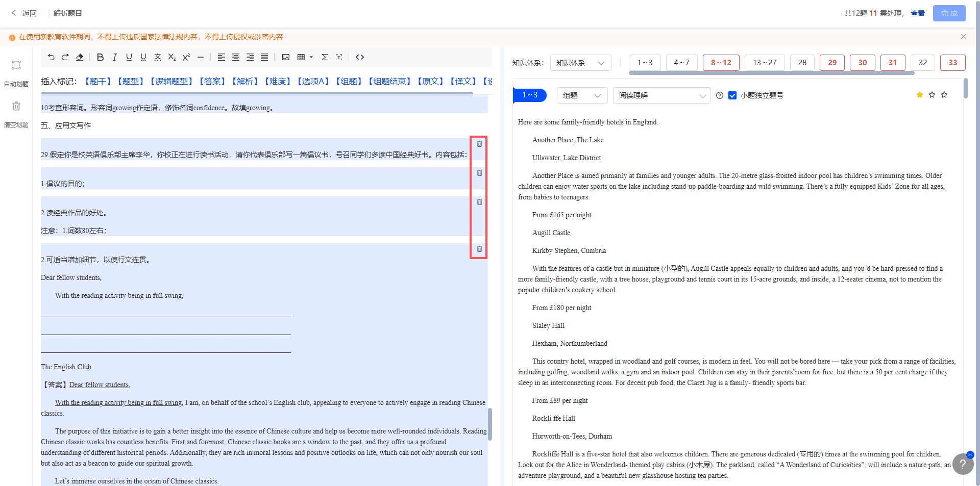The width and height of the screenshot is (980, 486).
Task: Insert the 【原文】 marker
Action: [x=430, y=82]
